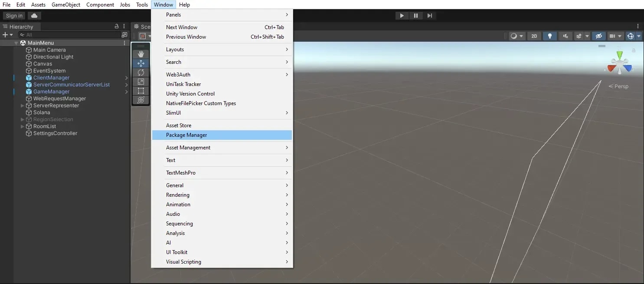Open the Hierarchy create (+) dropdown
The width and height of the screenshot is (644, 284).
8,35
